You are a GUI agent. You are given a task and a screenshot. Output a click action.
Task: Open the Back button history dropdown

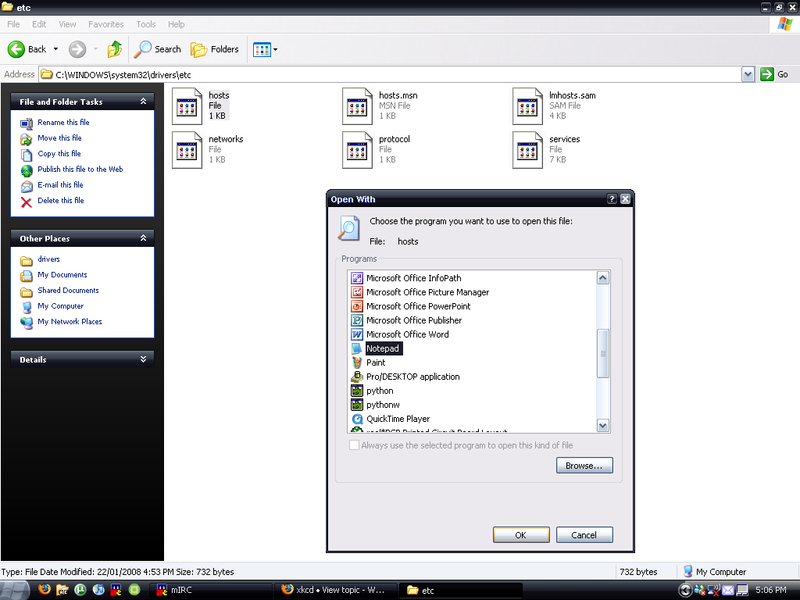tap(56, 49)
